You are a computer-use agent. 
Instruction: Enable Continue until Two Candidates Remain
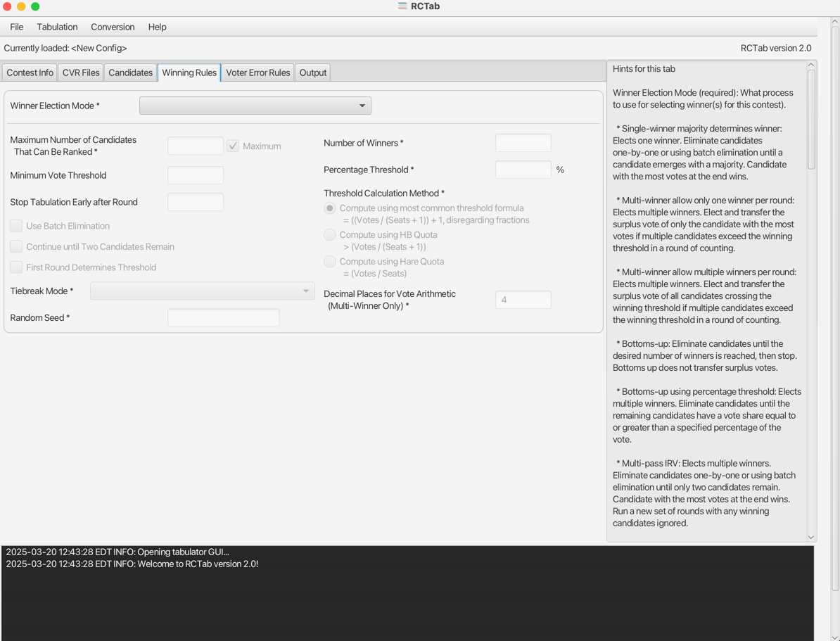point(16,246)
